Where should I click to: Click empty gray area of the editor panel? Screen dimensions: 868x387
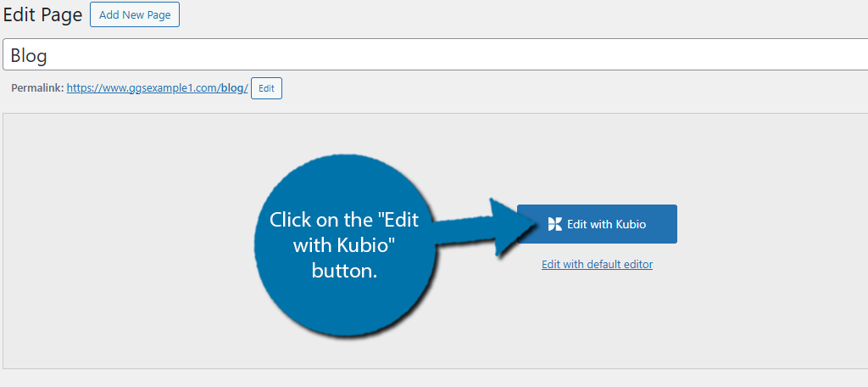138,250
